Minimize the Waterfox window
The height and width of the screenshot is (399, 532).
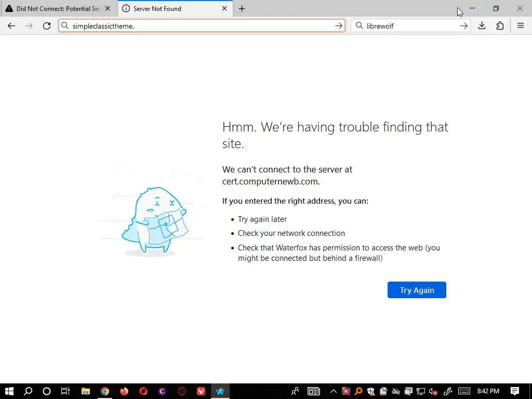pos(472,8)
